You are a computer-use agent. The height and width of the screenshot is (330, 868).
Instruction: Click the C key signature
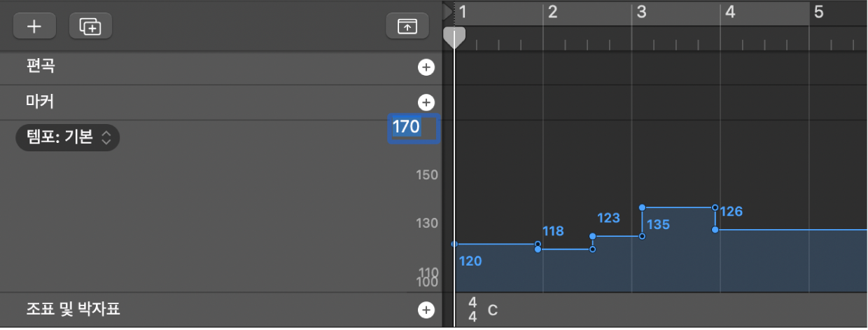tap(492, 310)
